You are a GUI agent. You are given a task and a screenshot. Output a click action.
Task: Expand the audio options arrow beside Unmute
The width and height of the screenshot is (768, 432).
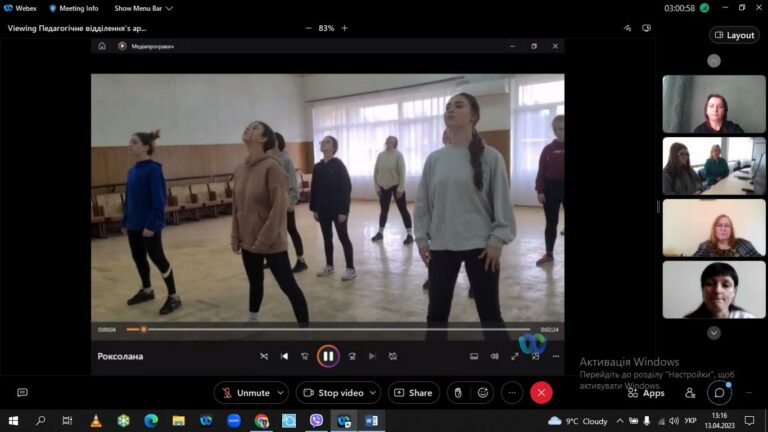(x=281, y=393)
